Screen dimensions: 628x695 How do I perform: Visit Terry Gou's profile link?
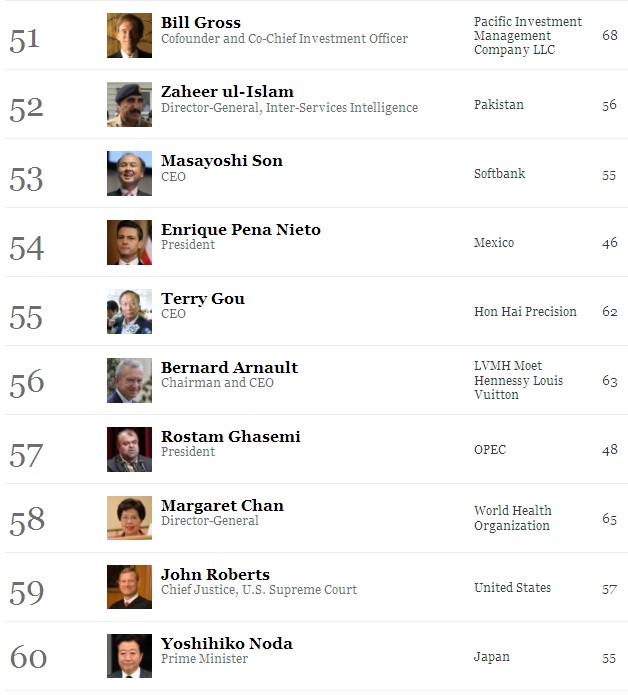[203, 299]
